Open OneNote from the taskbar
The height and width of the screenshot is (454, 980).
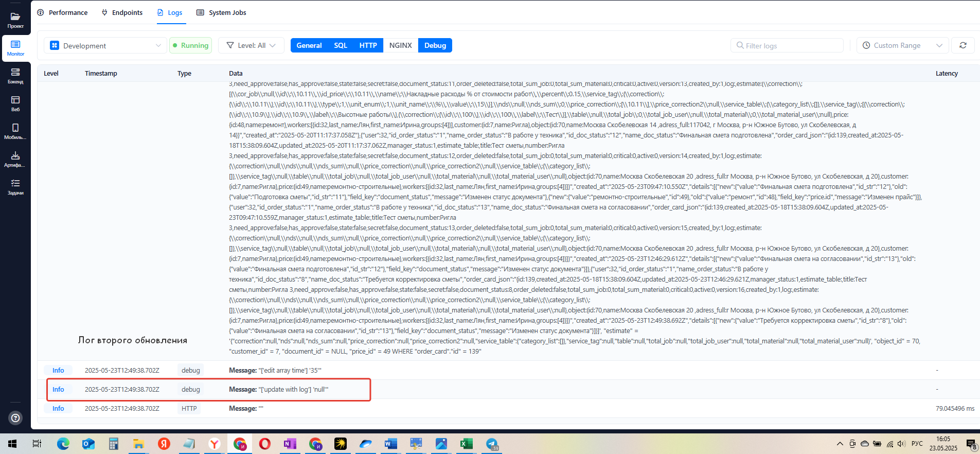[x=290, y=444]
